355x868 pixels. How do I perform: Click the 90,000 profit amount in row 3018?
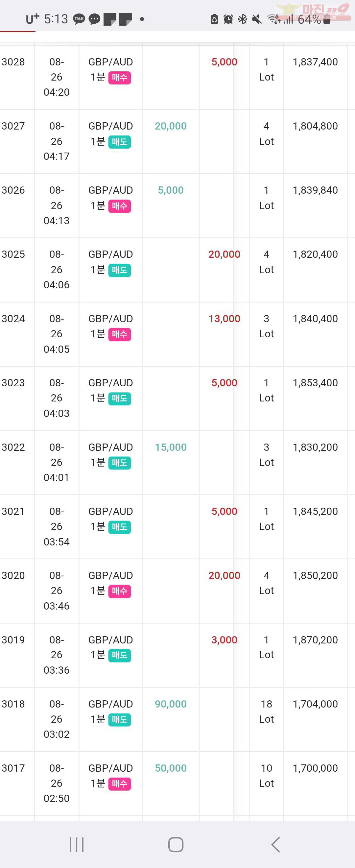pyautogui.click(x=171, y=704)
